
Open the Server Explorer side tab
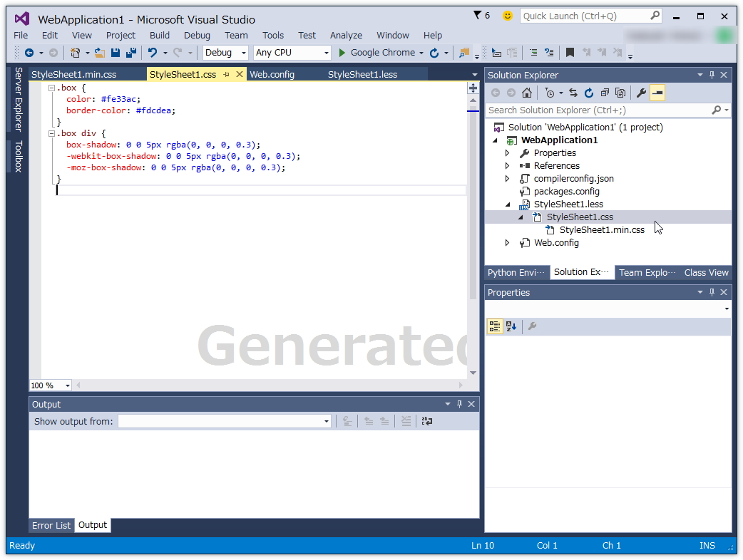(19, 99)
